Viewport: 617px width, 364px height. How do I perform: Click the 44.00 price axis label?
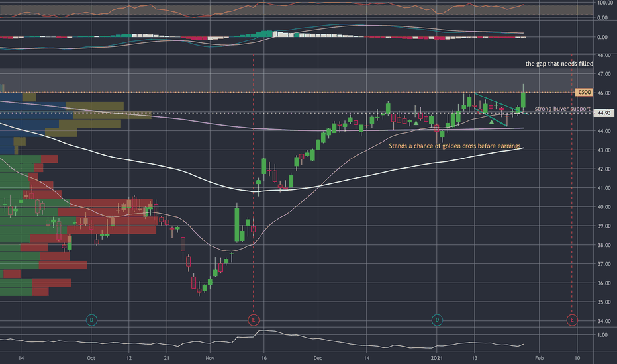604,130
